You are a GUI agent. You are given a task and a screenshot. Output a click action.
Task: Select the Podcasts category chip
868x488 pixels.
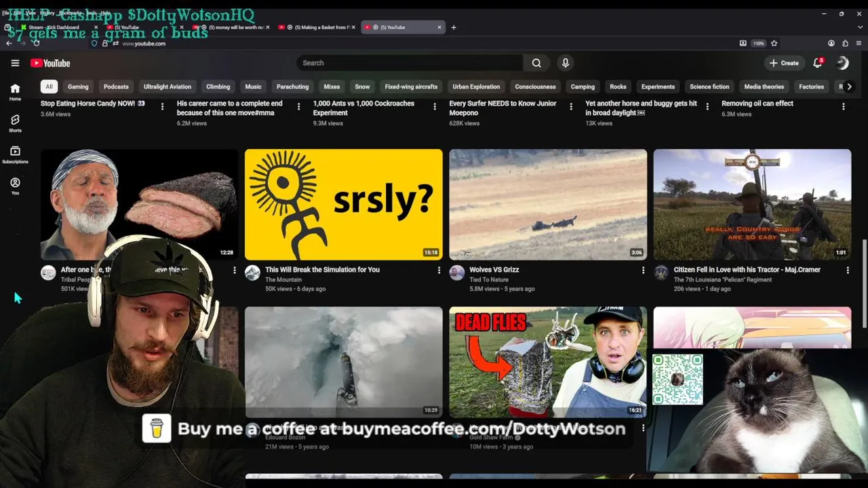tap(116, 87)
